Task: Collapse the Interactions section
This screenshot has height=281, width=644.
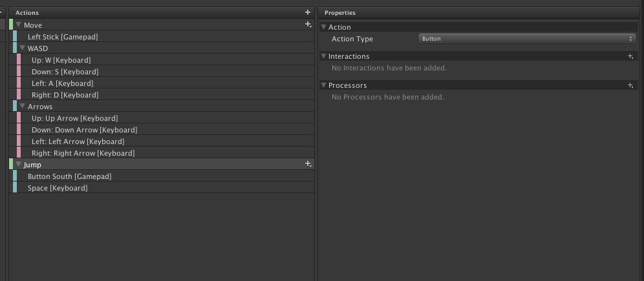Action: click(x=324, y=56)
